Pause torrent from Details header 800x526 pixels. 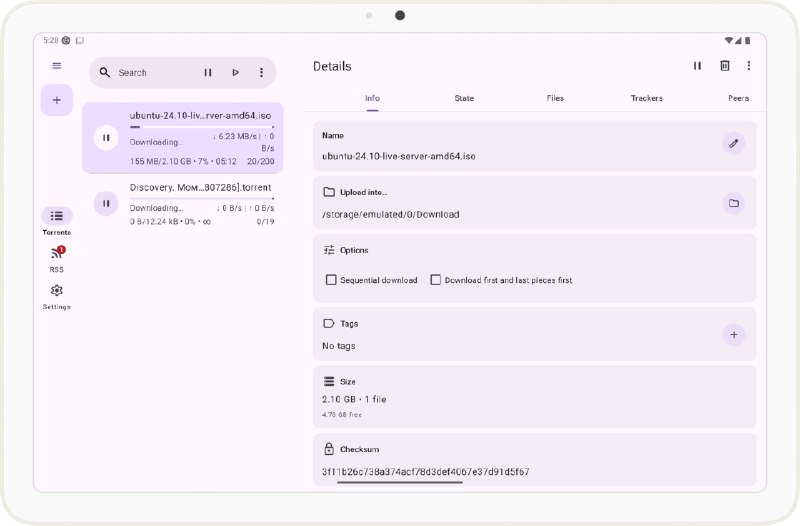(698, 66)
